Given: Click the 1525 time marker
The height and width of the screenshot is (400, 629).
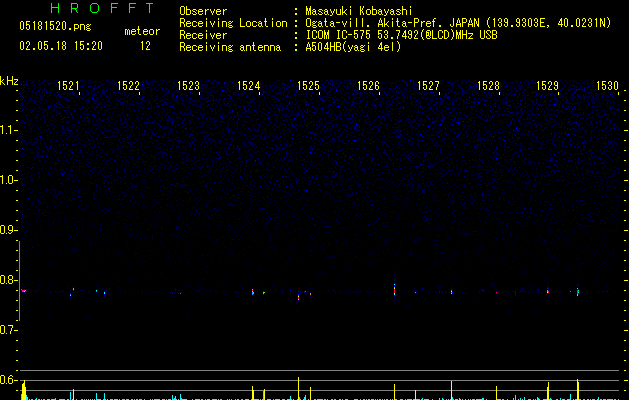Looking at the screenshot, I should [308, 86].
